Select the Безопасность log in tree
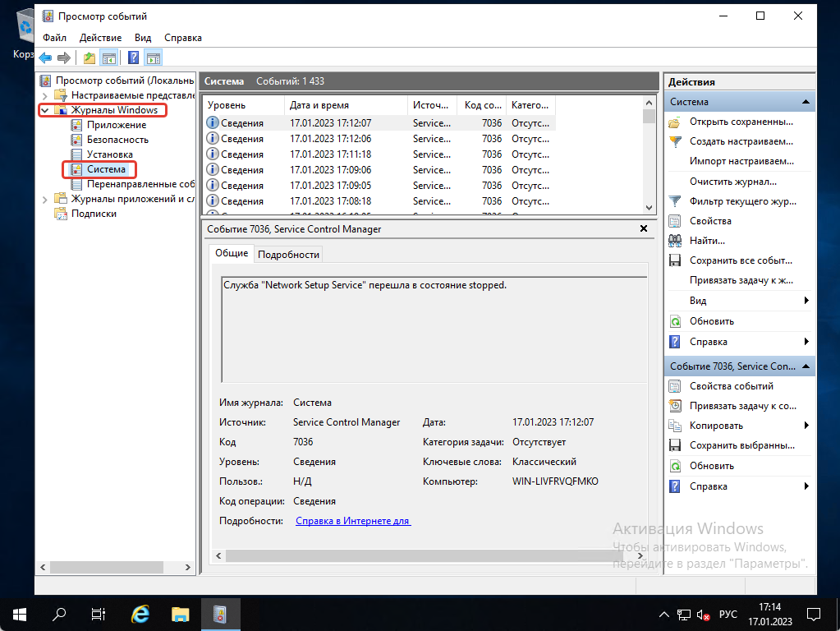The width and height of the screenshot is (840, 631). pos(117,140)
